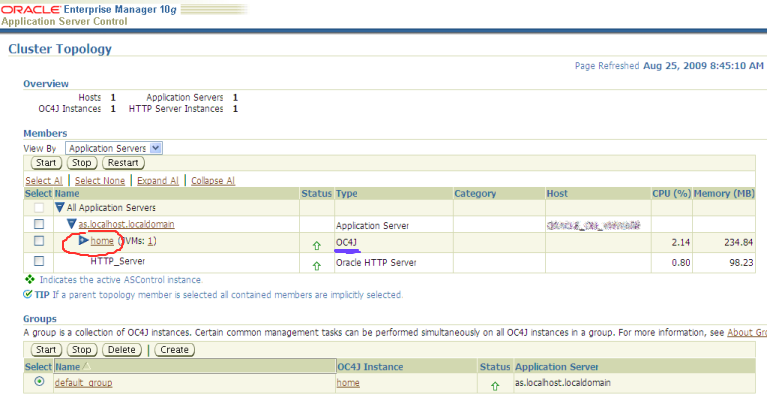
Task: Click the Stop button in Members
Action: pos(82,163)
